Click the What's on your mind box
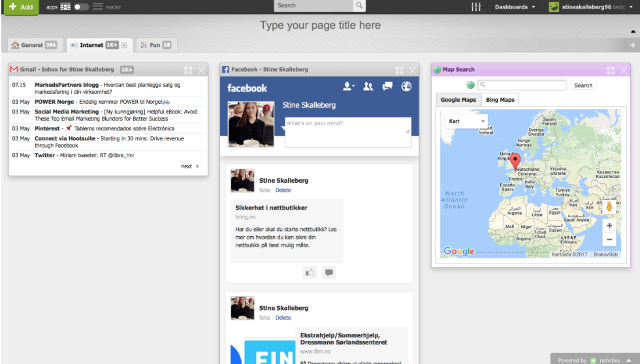 [347, 132]
